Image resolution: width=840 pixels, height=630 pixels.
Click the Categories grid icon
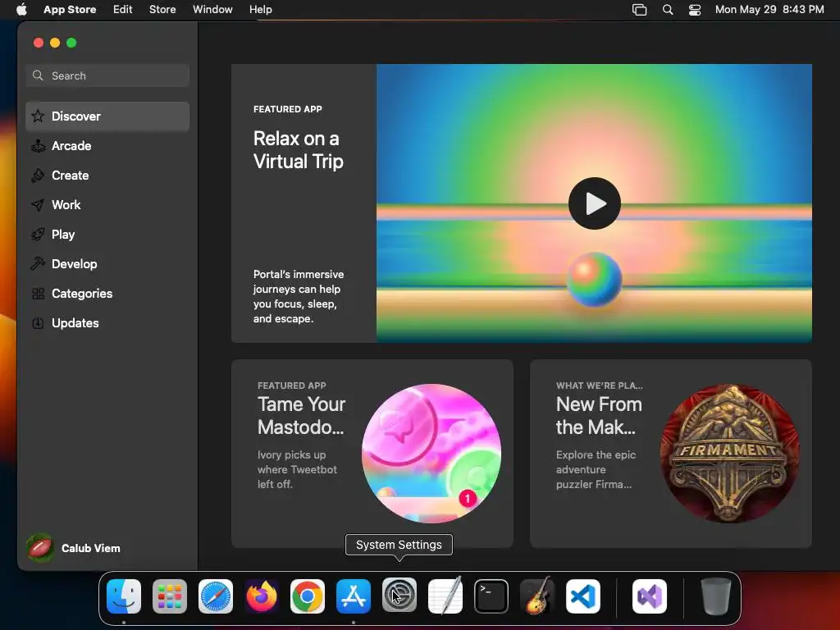[x=38, y=294]
